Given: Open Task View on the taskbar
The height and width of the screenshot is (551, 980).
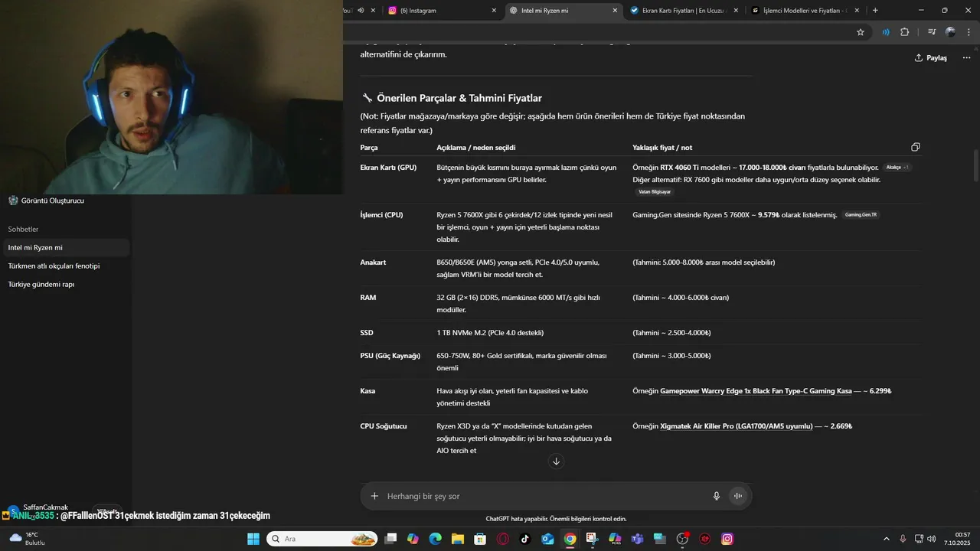Looking at the screenshot, I should point(390,539).
